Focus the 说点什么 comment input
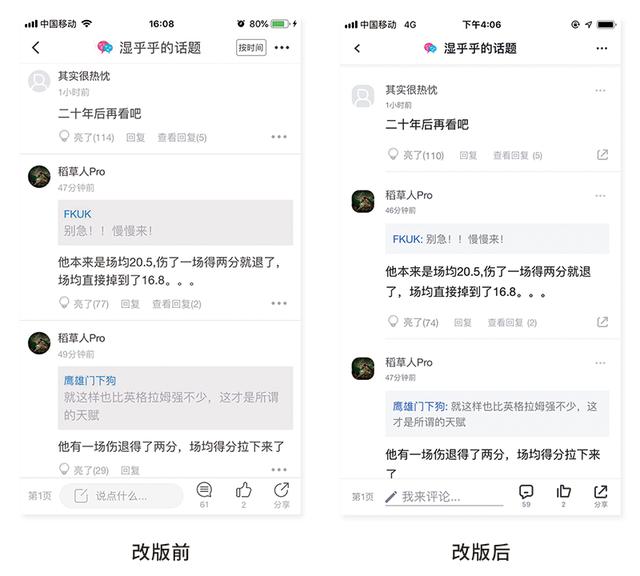640x576 pixels. coord(122,496)
